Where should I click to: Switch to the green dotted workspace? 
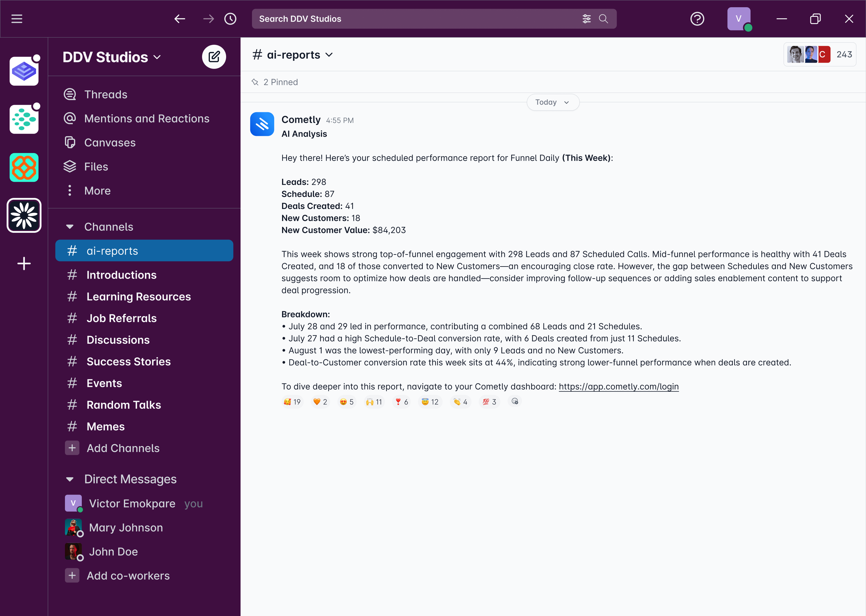tap(24, 119)
